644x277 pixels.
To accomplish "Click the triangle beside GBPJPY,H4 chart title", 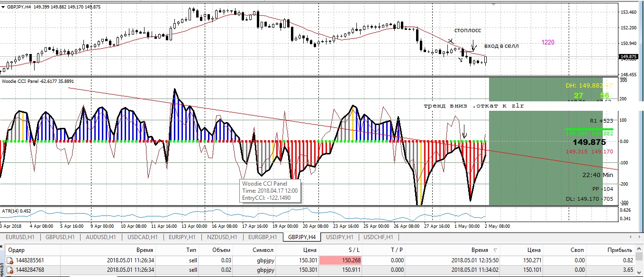I will pos(3,7).
